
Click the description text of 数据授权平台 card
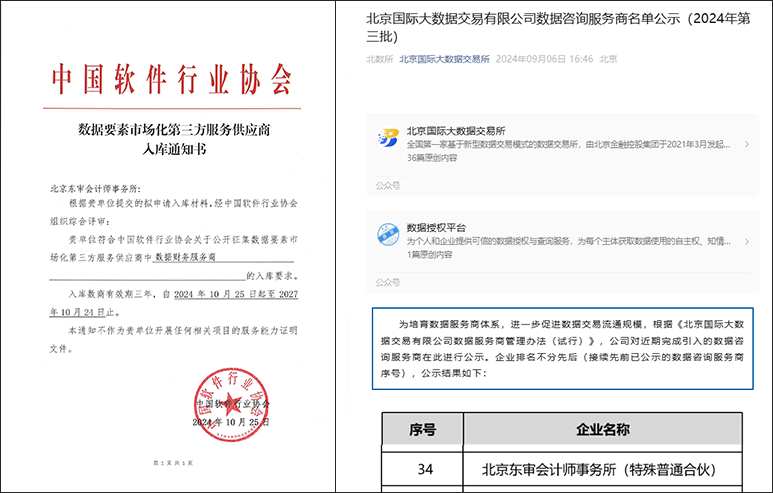point(568,241)
